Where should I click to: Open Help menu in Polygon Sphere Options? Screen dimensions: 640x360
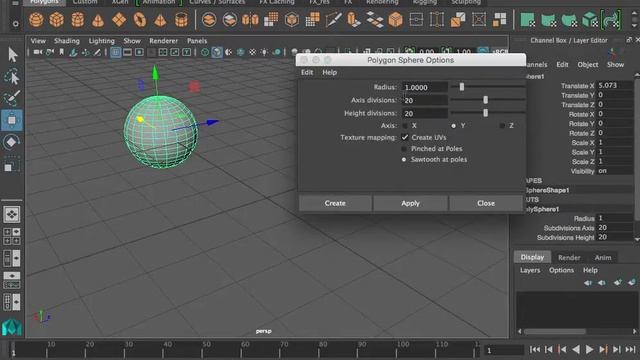(x=329, y=72)
